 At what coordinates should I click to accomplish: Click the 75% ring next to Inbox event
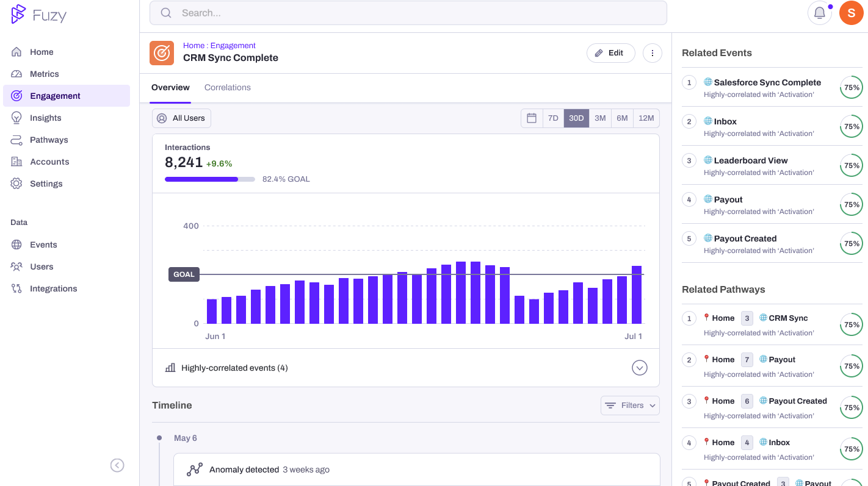point(852,127)
